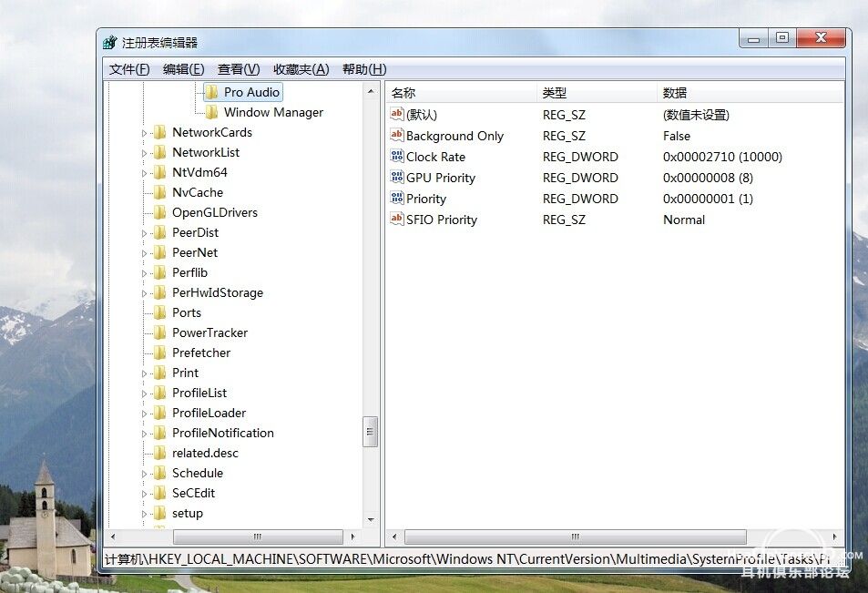868x593 pixels.
Task: Expand the PeerNet tree node
Action: tap(144, 253)
